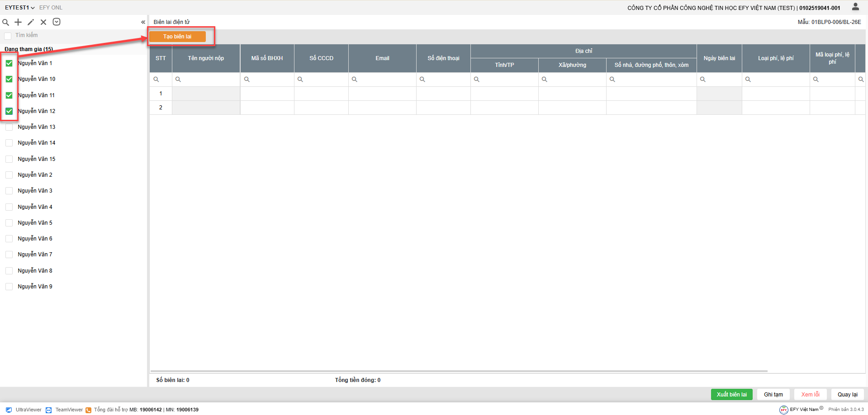Click the horizontal scrollbar below the table

click(x=459, y=371)
